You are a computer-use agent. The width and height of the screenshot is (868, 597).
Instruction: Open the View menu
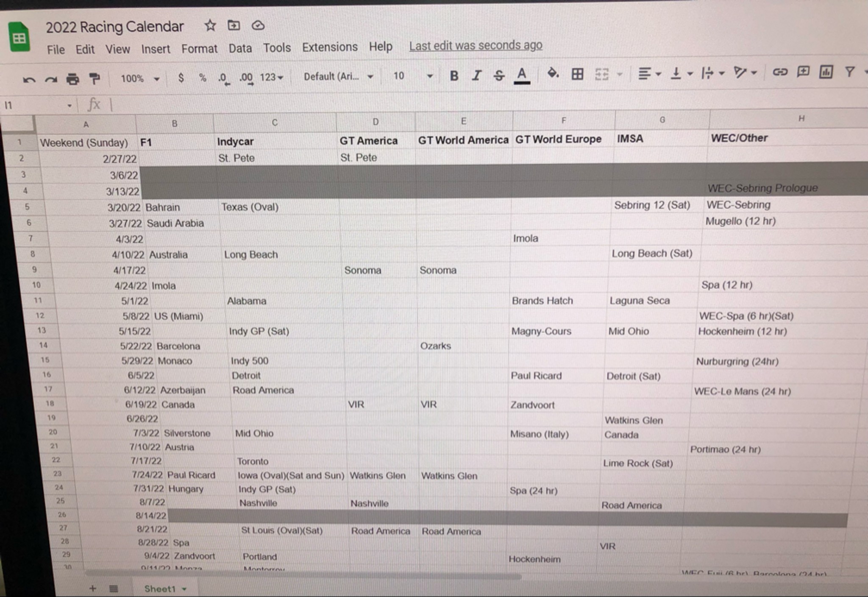point(117,49)
